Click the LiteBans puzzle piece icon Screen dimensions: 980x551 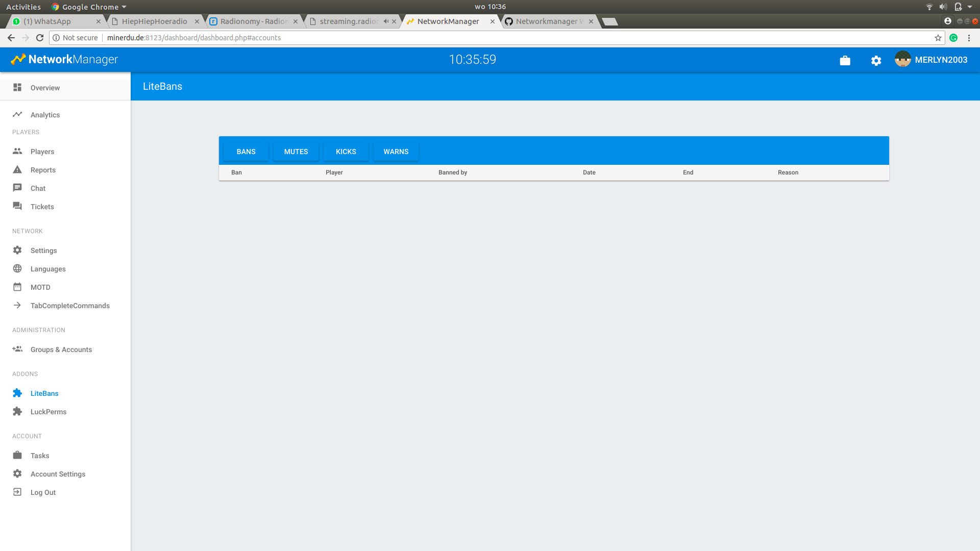pos(17,393)
